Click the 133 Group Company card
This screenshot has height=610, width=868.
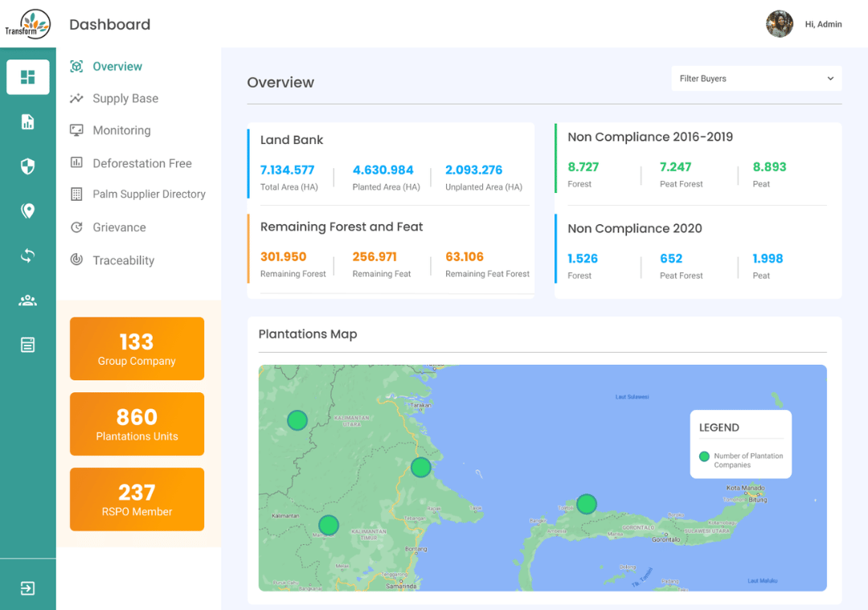pyautogui.click(x=137, y=349)
